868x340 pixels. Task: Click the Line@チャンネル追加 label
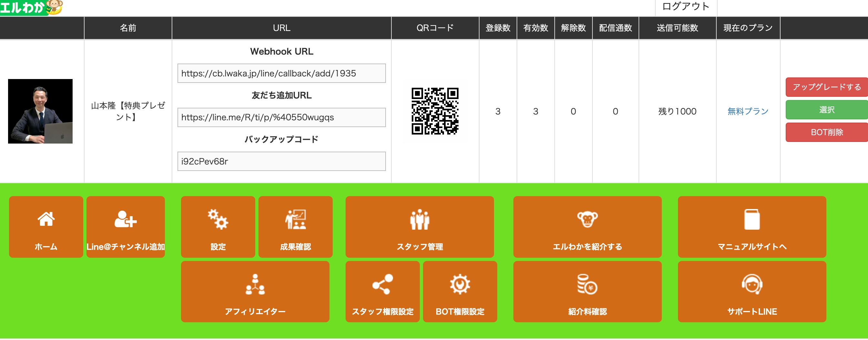pos(125,247)
